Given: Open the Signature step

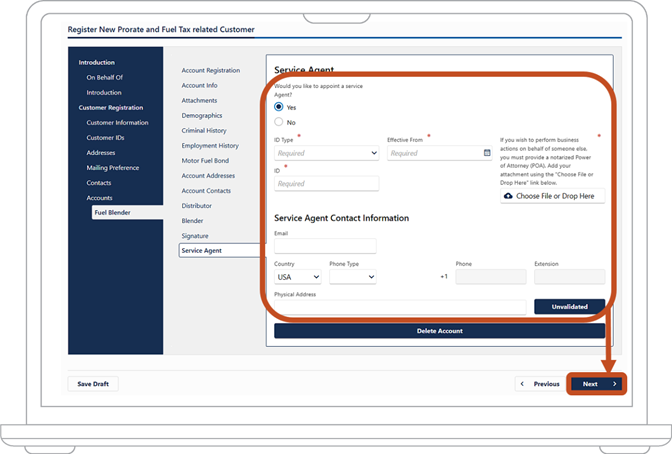Looking at the screenshot, I should (195, 236).
